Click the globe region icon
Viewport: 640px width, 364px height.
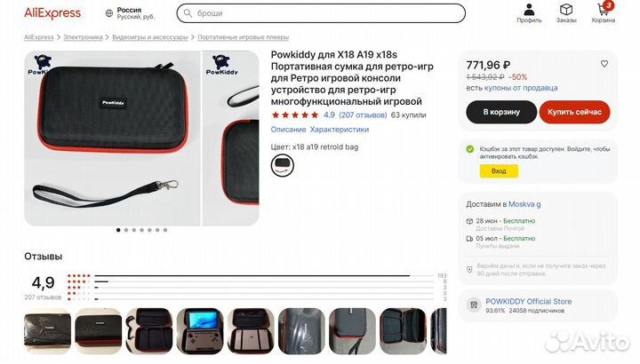click(x=109, y=13)
